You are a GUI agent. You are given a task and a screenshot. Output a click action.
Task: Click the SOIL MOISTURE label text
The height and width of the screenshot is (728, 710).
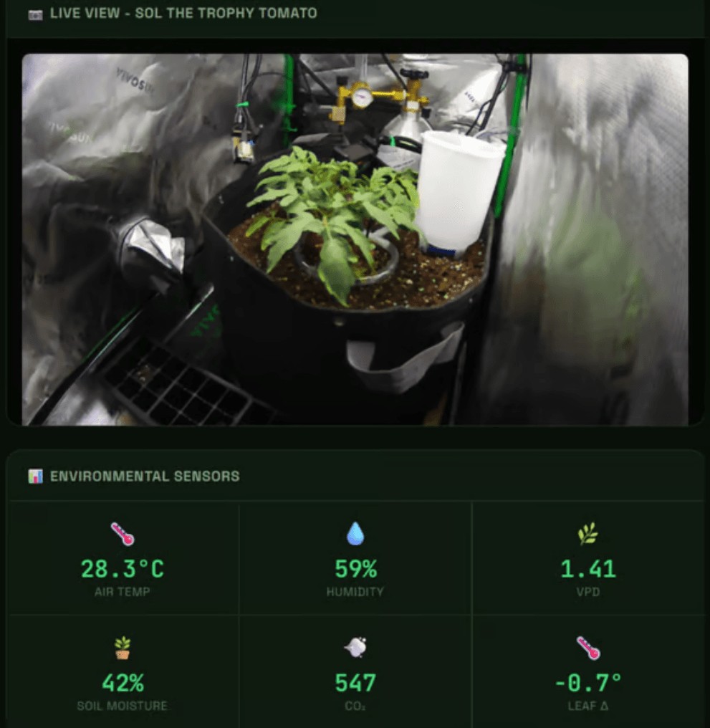pos(123,707)
